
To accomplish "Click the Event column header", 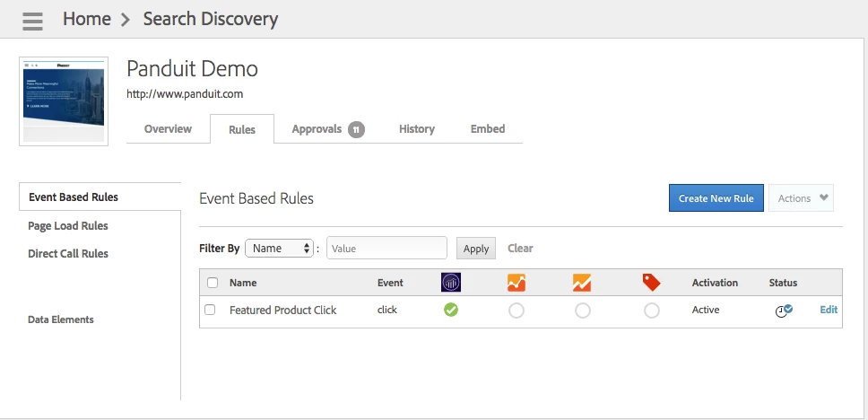I will [x=390, y=283].
